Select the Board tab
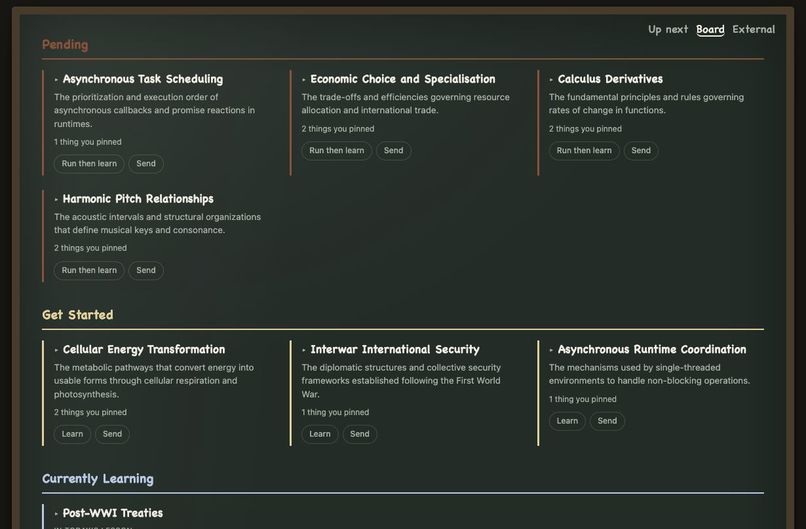The width and height of the screenshot is (806, 529). click(x=710, y=29)
